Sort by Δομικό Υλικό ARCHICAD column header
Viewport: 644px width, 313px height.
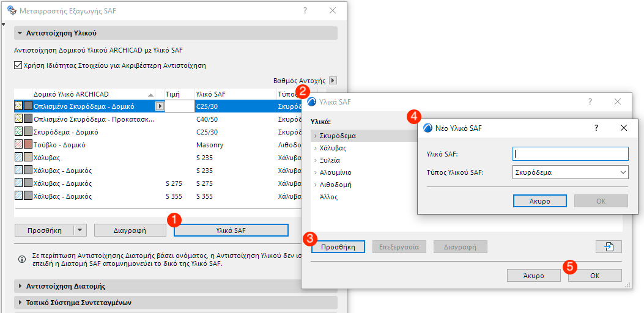[93, 94]
